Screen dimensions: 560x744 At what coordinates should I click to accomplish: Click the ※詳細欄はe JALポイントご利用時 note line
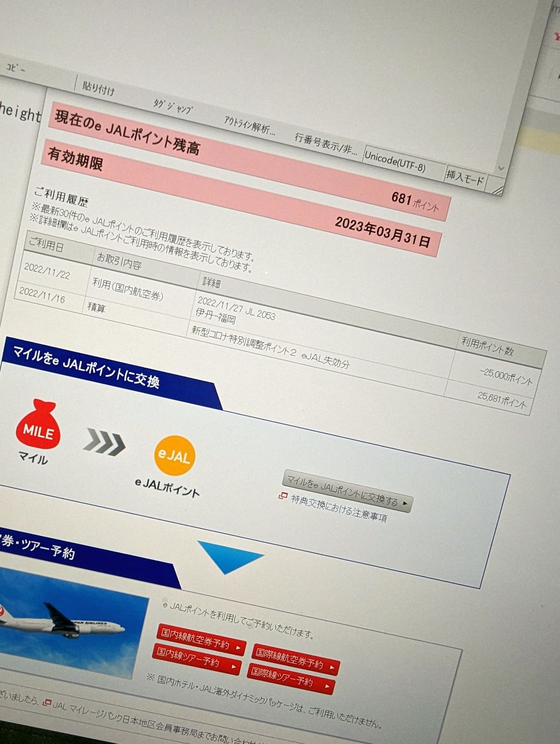click(141, 243)
